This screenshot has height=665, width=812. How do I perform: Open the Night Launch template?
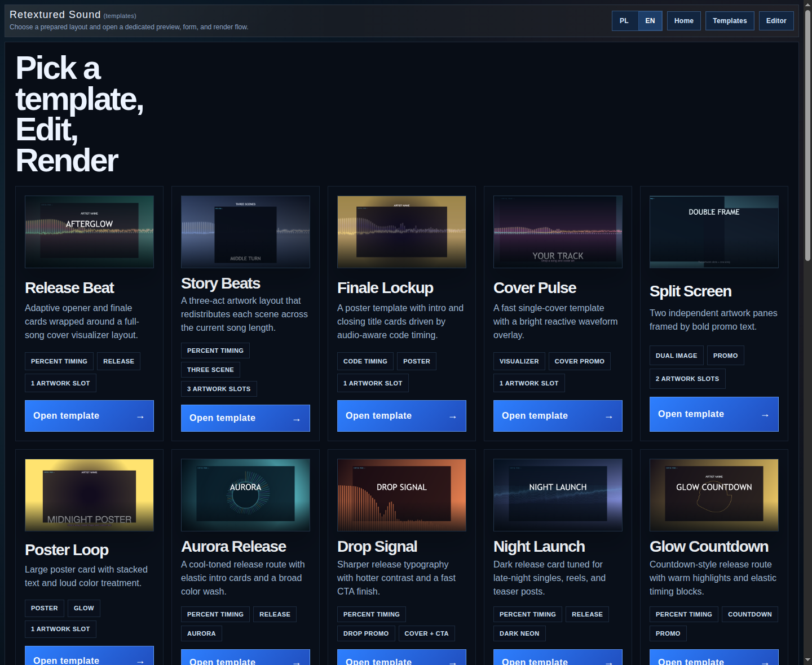(x=558, y=658)
